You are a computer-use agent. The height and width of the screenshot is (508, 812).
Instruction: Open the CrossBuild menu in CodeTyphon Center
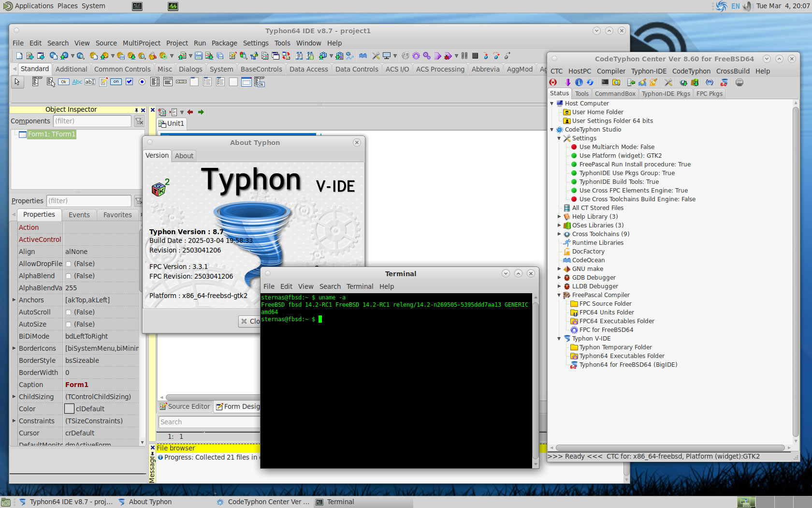pos(733,71)
